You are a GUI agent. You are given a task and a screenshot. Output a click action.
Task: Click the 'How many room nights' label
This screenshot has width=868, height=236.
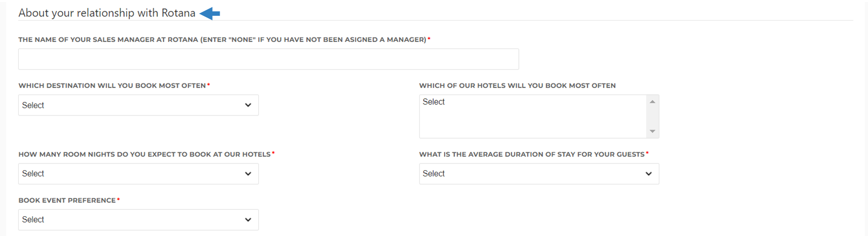pyautogui.click(x=144, y=154)
